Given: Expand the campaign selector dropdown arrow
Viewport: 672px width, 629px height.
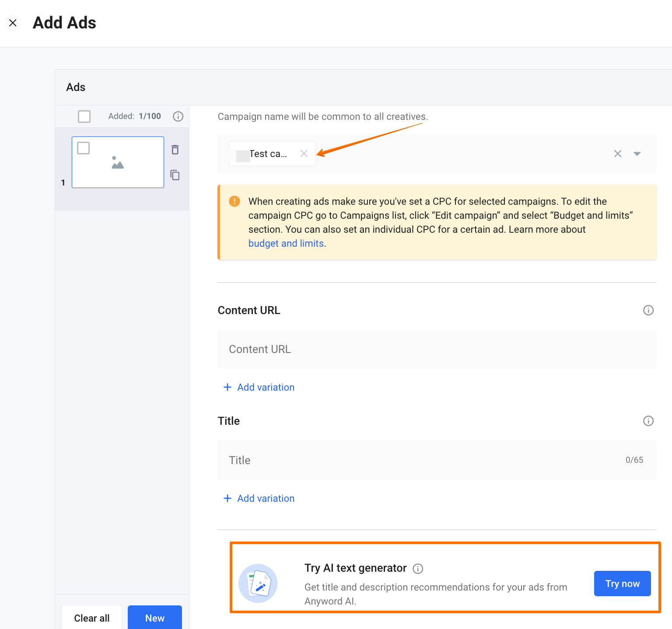Looking at the screenshot, I should click(x=637, y=154).
